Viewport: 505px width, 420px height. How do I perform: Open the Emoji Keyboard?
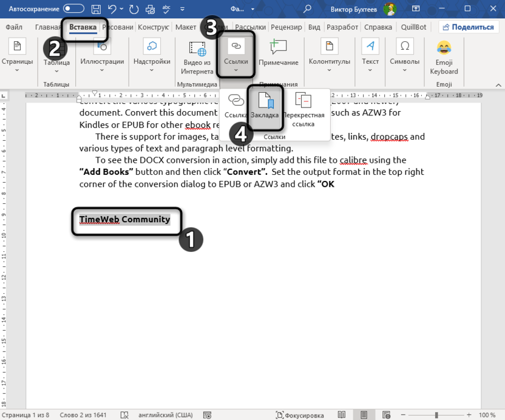tap(444, 56)
